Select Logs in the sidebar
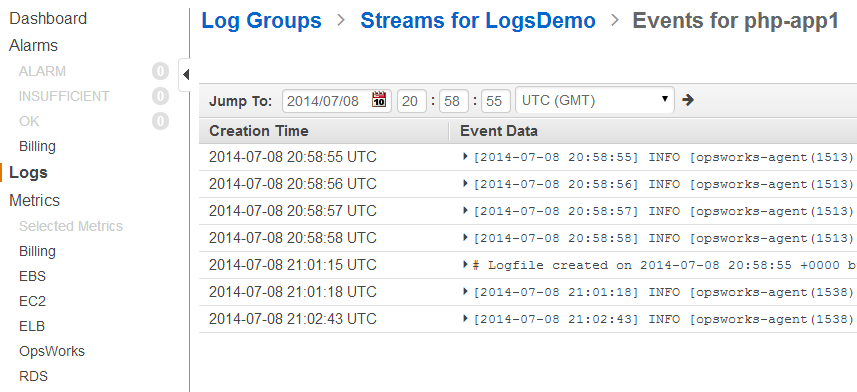 pos(28,173)
